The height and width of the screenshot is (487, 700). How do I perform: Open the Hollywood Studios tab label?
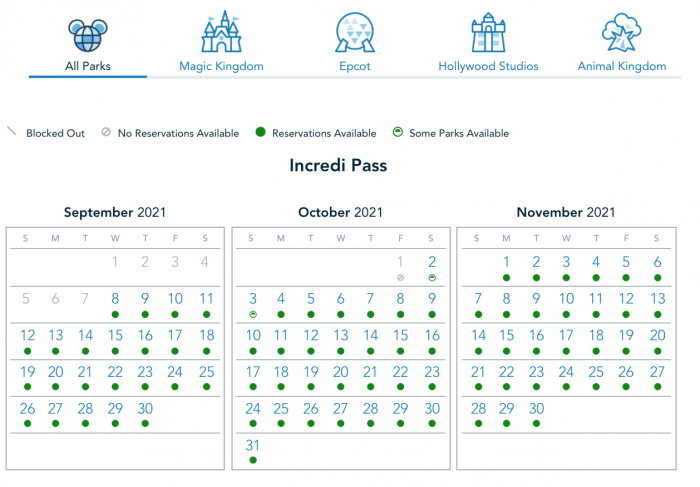click(x=488, y=66)
